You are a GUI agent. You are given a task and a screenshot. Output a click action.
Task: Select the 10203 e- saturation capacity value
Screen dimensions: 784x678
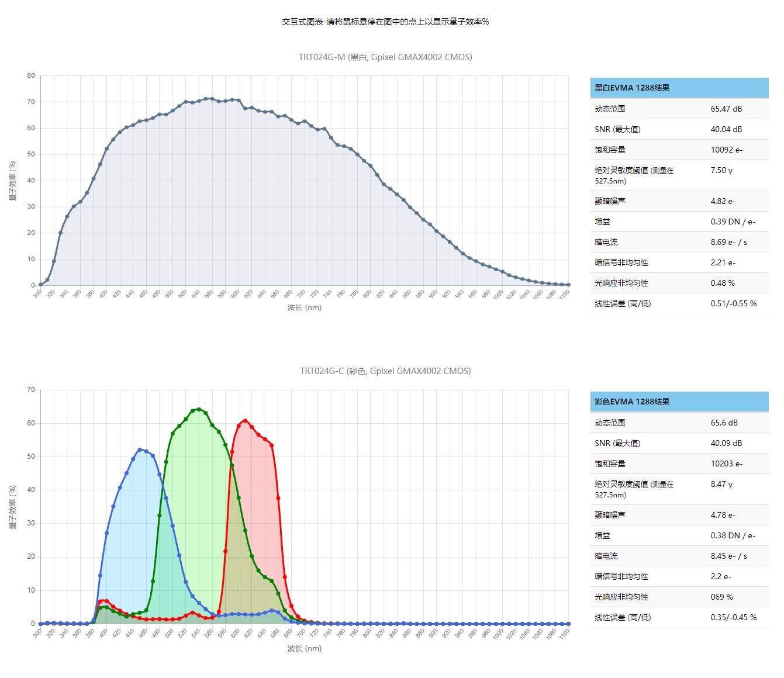(x=727, y=463)
